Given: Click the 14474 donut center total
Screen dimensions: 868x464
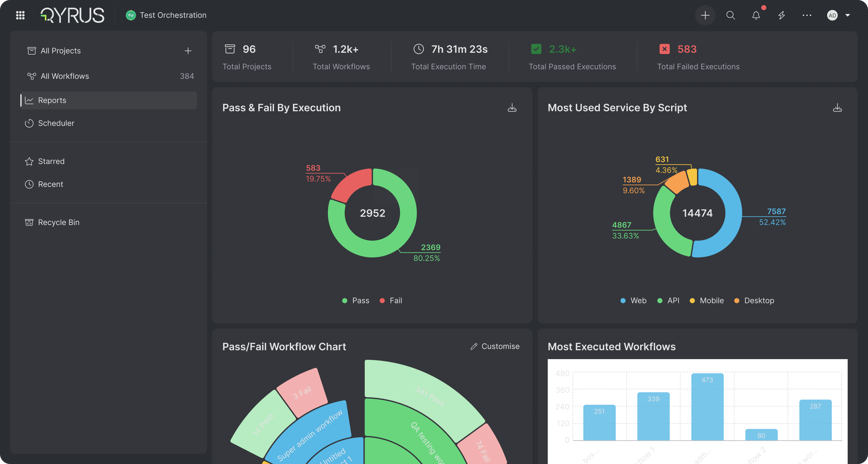Looking at the screenshot, I should tap(697, 213).
